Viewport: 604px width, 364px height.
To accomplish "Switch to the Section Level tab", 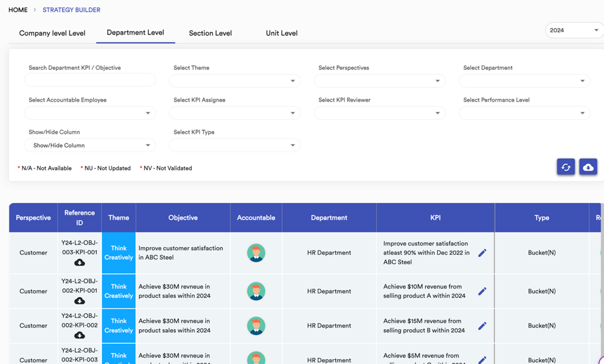I will click(x=210, y=33).
